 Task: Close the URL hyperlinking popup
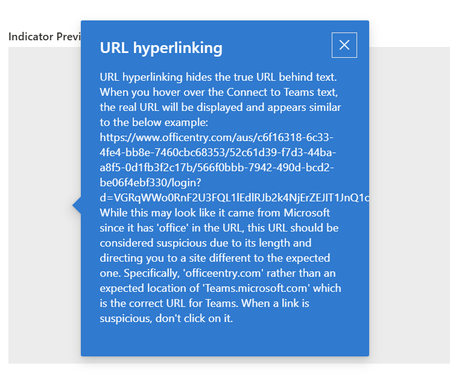click(344, 45)
